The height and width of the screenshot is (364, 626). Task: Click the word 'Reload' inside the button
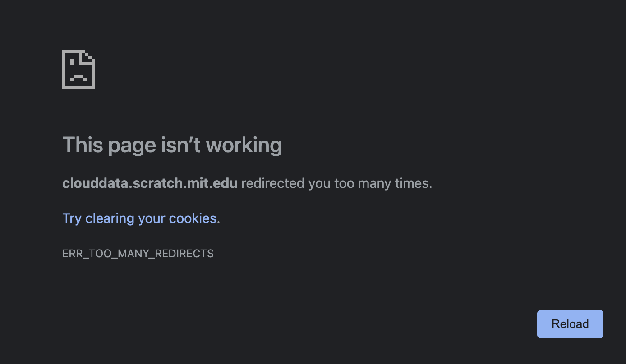click(x=570, y=324)
